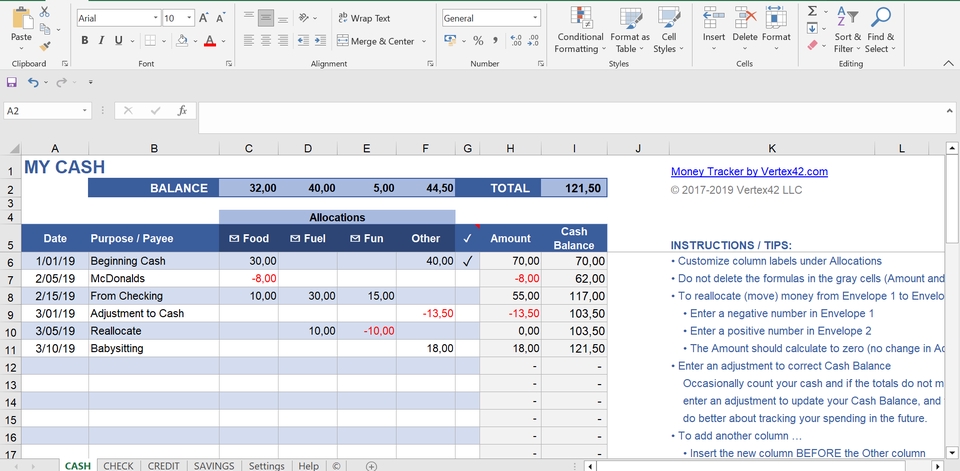
Task: Expand the formula bar chevron
Action: pyautogui.click(x=949, y=111)
